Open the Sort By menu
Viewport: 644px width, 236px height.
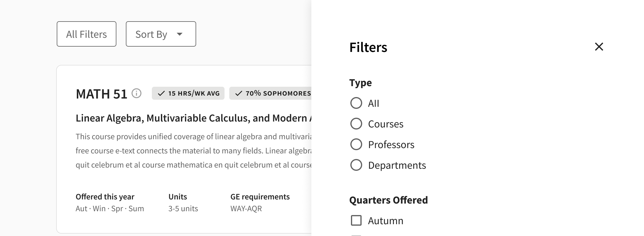161,34
